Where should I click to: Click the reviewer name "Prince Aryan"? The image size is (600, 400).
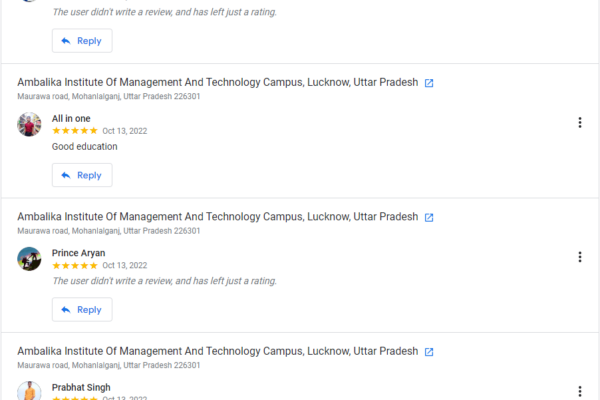click(x=78, y=253)
